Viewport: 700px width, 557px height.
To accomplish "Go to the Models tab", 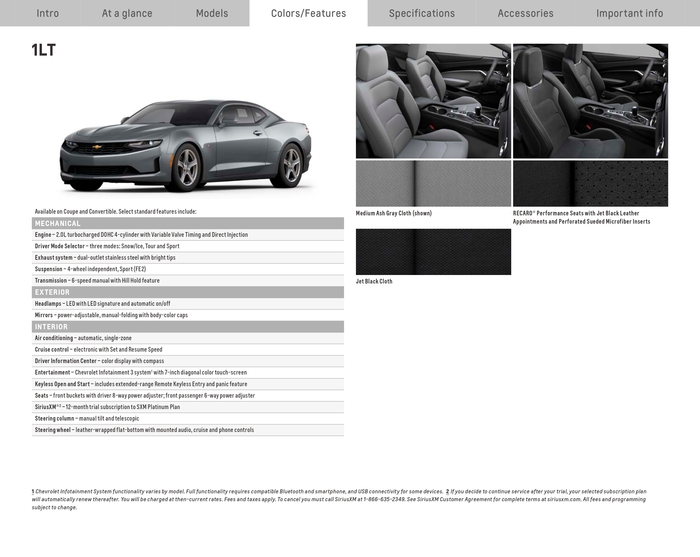I will click(x=212, y=13).
